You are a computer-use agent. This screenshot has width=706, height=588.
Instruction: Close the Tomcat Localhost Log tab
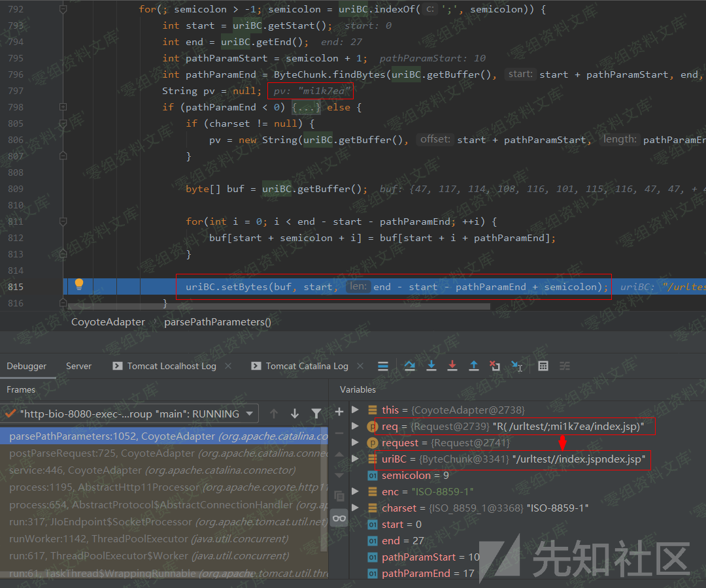(228, 366)
